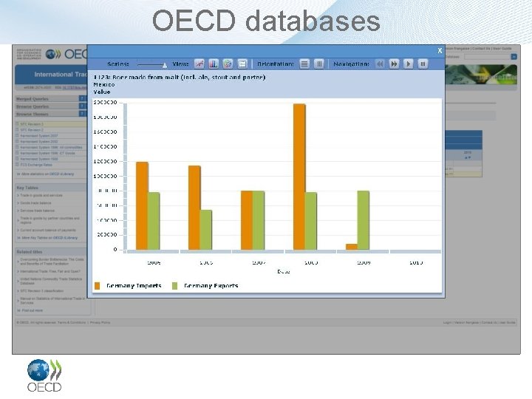Switch the chart to line graph view

tap(199, 64)
